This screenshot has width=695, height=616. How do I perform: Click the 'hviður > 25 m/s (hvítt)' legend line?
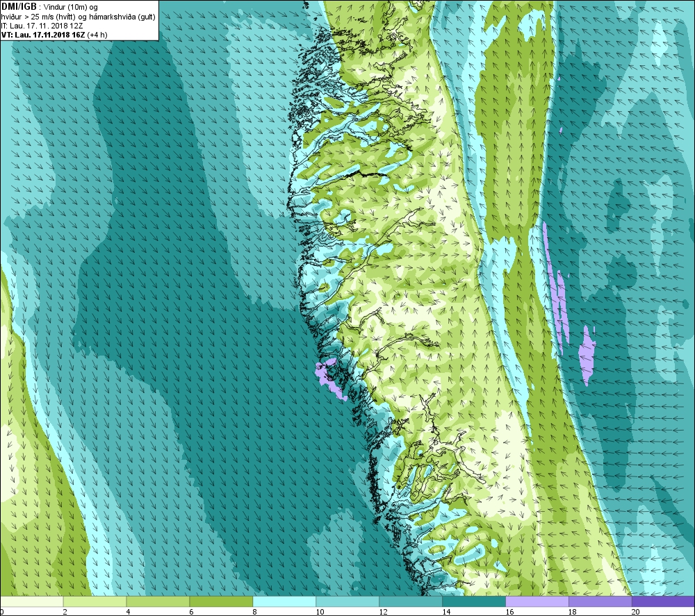(79, 17)
